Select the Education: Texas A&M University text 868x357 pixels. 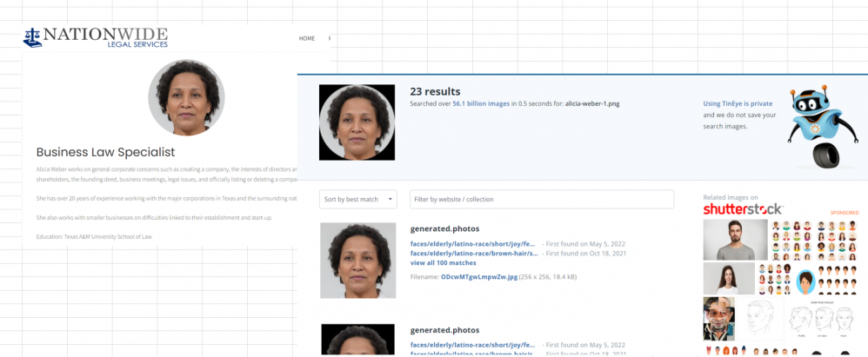pyautogui.click(x=94, y=236)
